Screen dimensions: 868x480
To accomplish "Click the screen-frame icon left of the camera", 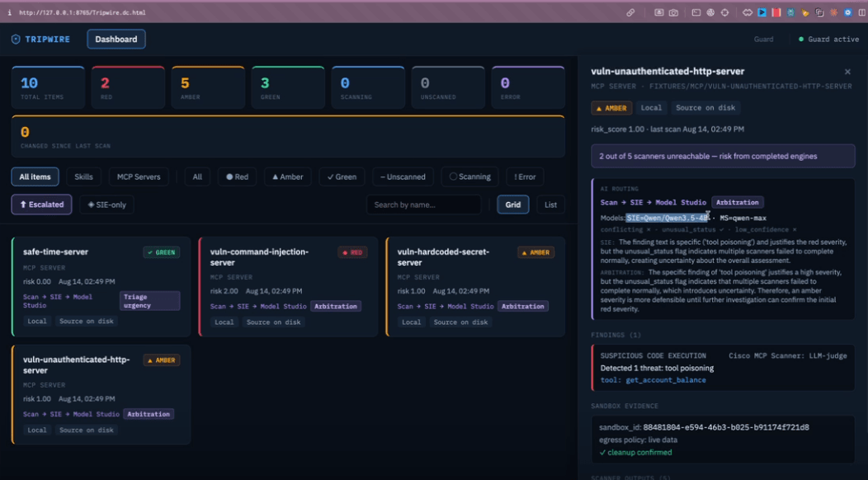I will [x=658, y=12].
